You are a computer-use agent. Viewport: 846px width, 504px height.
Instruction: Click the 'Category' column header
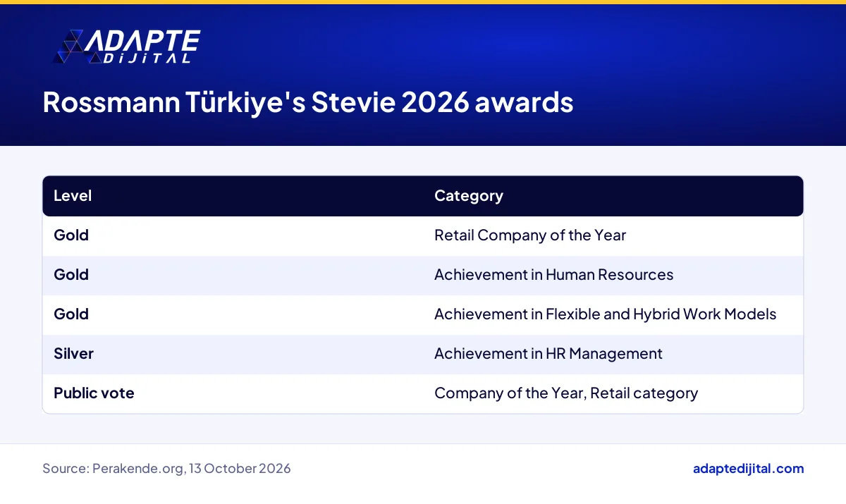click(x=469, y=196)
